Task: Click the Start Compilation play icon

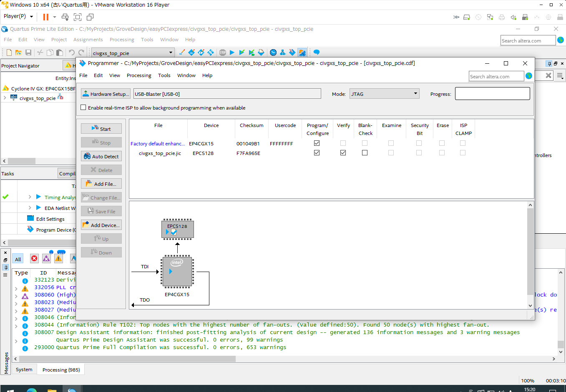Action: click(232, 52)
